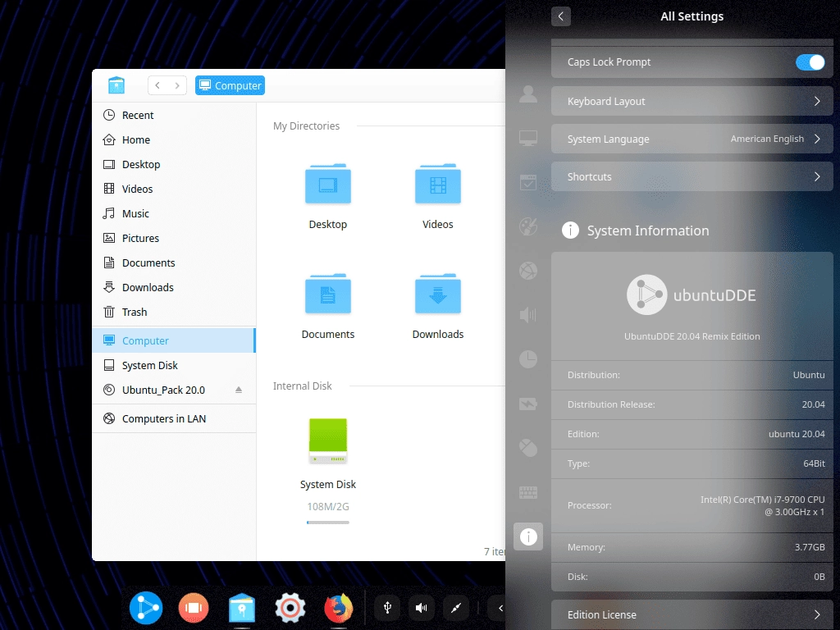
Task: Open Trash in sidebar
Action: tap(174, 313)
